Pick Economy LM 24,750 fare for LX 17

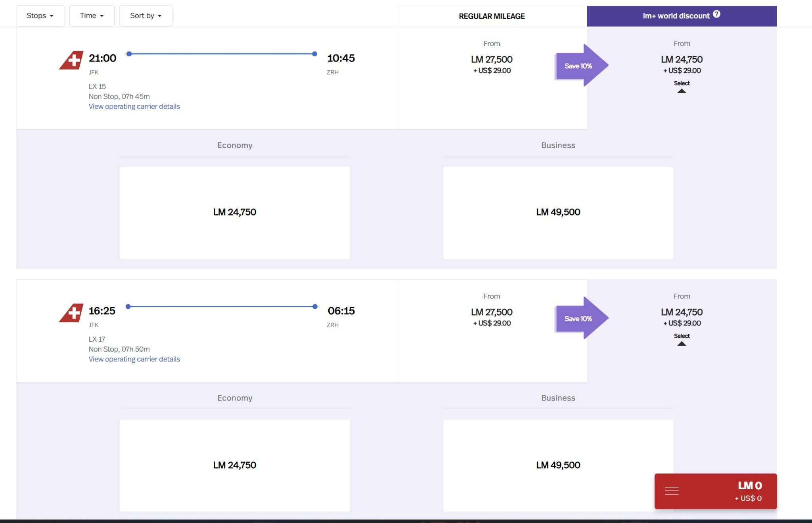[235, 465]
